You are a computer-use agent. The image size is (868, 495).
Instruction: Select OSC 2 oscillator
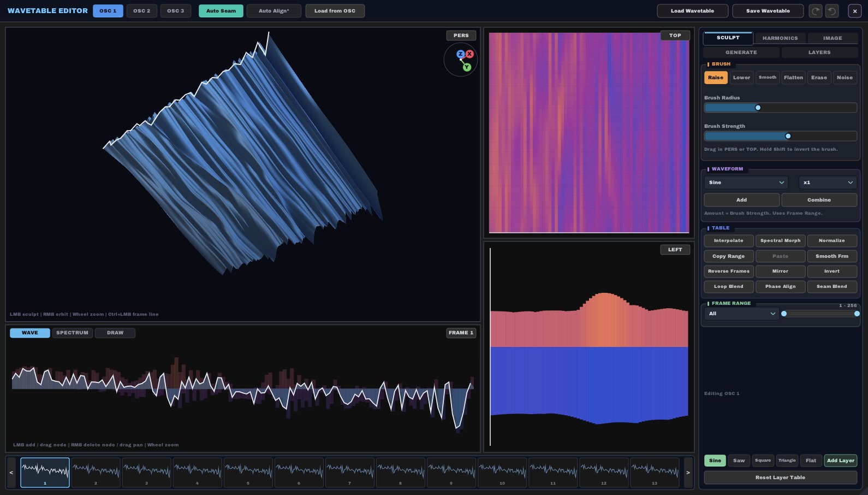coord(142,11)
